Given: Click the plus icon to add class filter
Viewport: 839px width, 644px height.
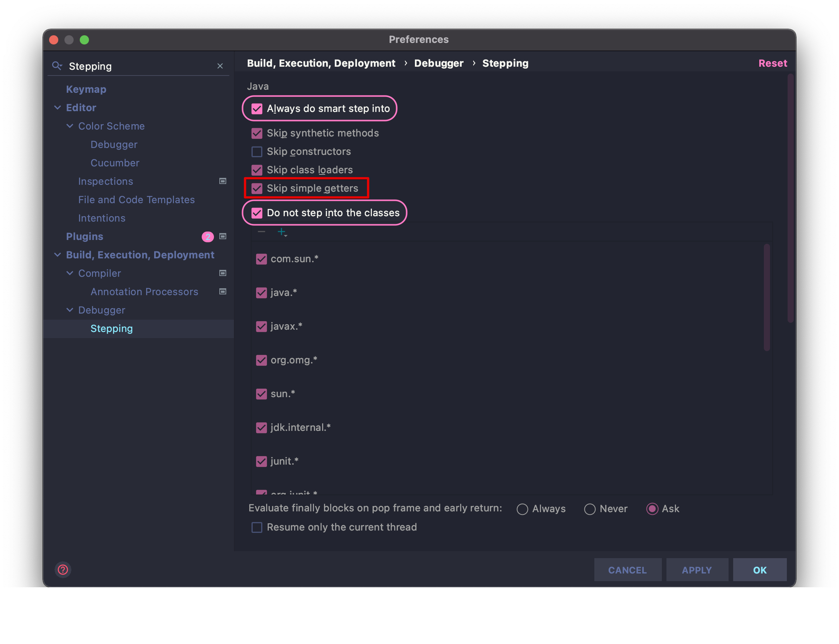Looking at the screenshot, I should (282, 232).
